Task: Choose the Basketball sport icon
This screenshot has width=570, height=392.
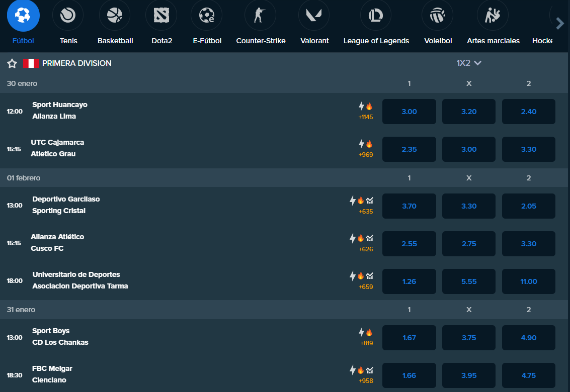Action: tap(115, 15)
